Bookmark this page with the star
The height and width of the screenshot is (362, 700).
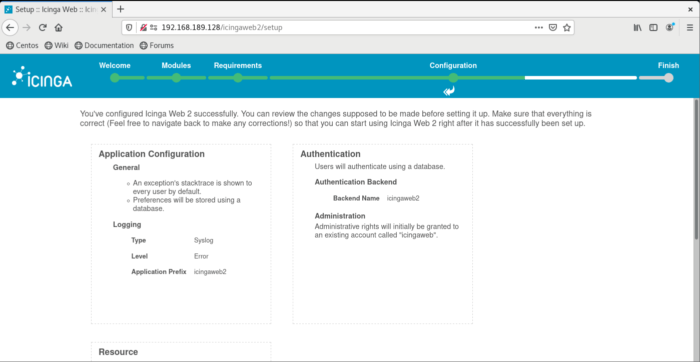coord(567,28)
